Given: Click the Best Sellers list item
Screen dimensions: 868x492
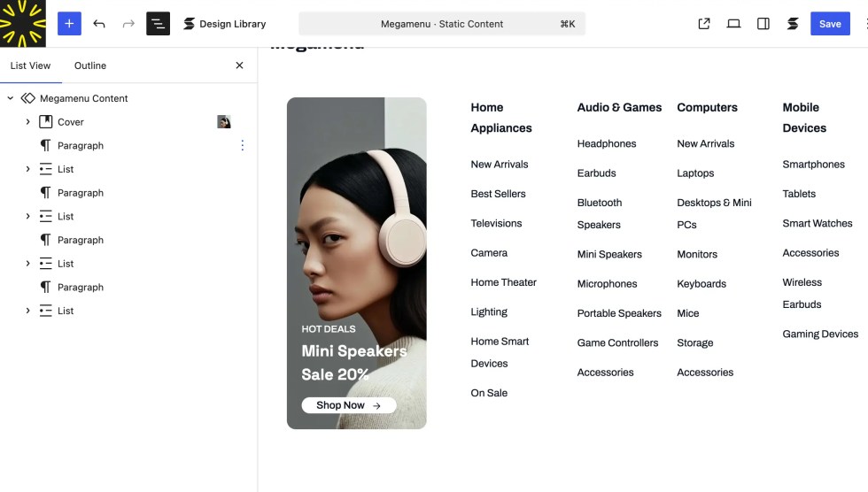Looking at the screenshot, I should pyautogui.click(x=498, y=194).
